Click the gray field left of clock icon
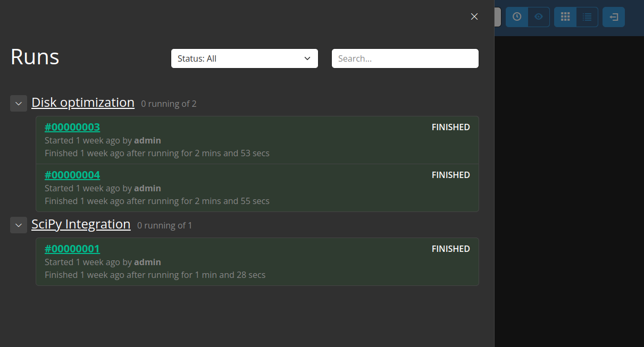Image resolution: width=644 pixels, height=347 pixels. [498, 17]
